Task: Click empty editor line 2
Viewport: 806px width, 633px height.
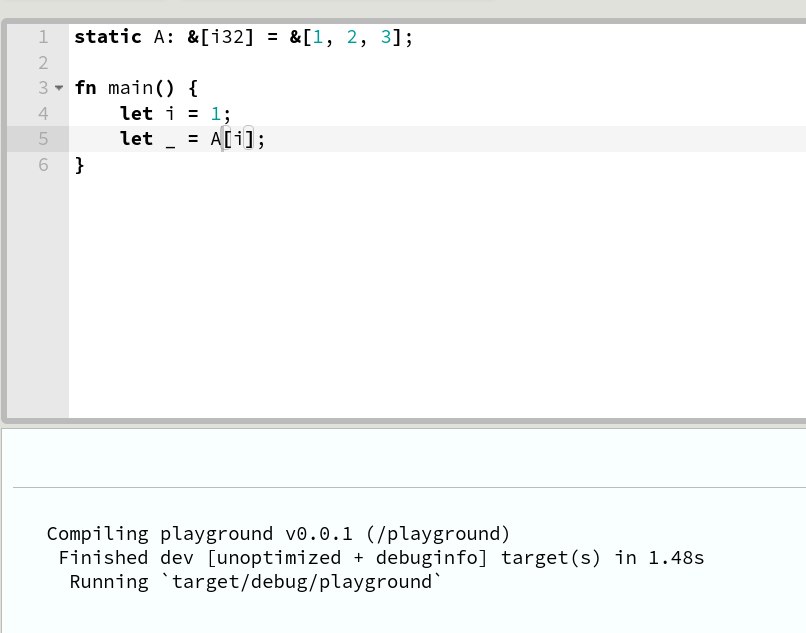Action: (x=437, y=63)
